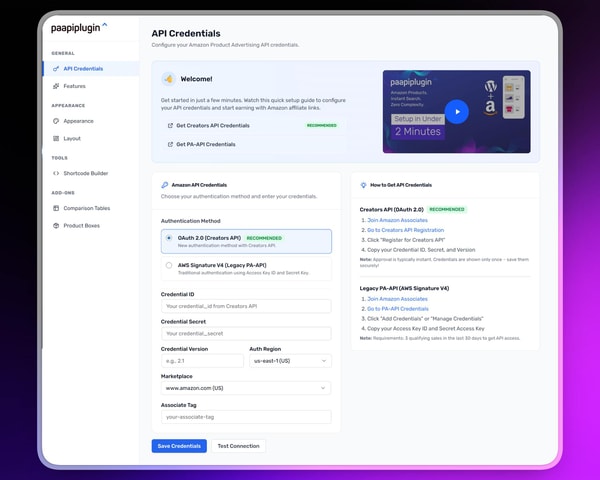600x480 pixels.
Task: Open the Auth Region dropdown
Action: [290, 361]
